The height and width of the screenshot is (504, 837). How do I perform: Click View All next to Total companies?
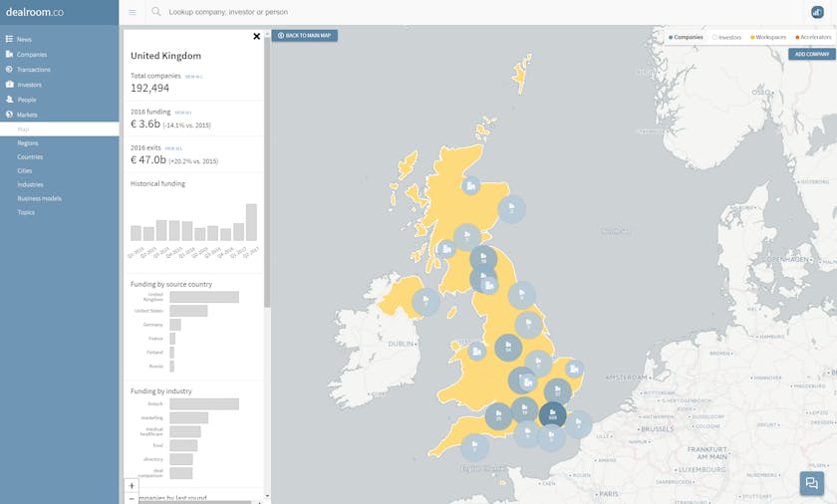click(x=193, y=77)
